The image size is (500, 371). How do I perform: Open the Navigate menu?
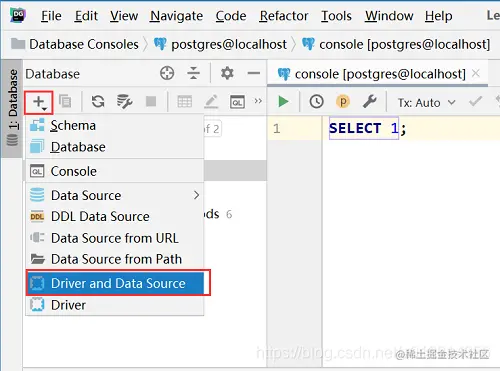176,16
